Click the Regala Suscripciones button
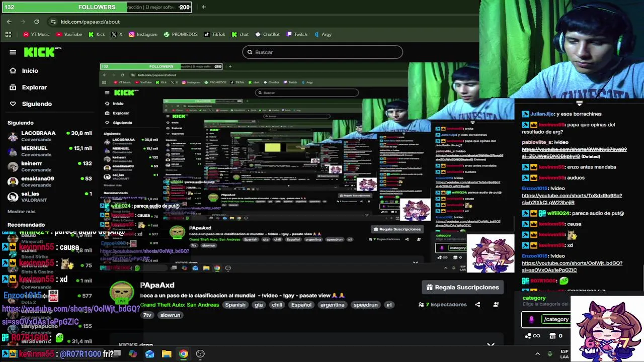 coord(462,287)
